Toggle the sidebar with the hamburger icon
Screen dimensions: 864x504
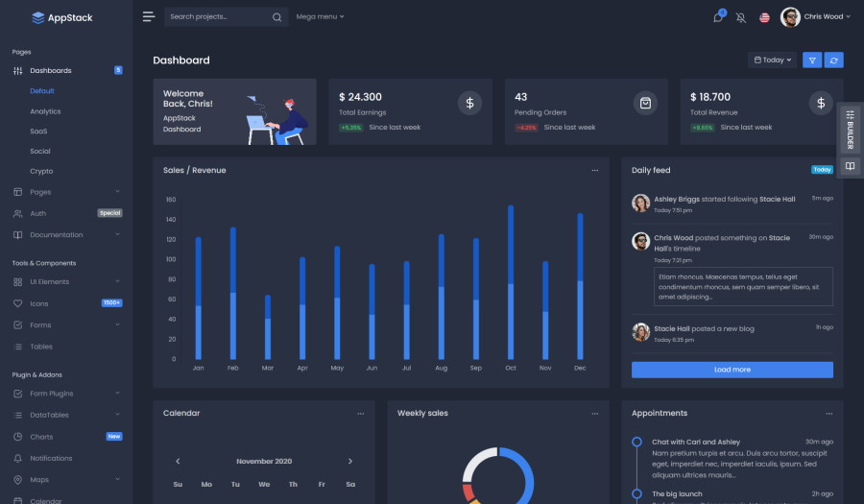pos(148,16)
